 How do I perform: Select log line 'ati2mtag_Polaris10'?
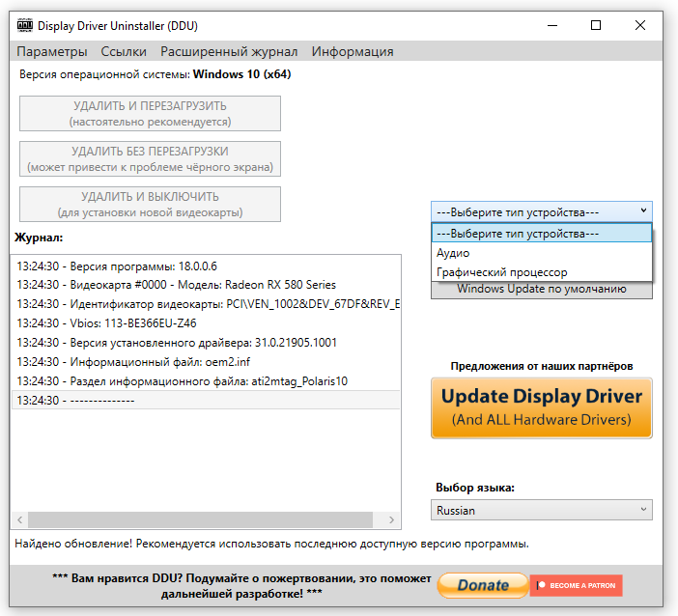(206, 381)
